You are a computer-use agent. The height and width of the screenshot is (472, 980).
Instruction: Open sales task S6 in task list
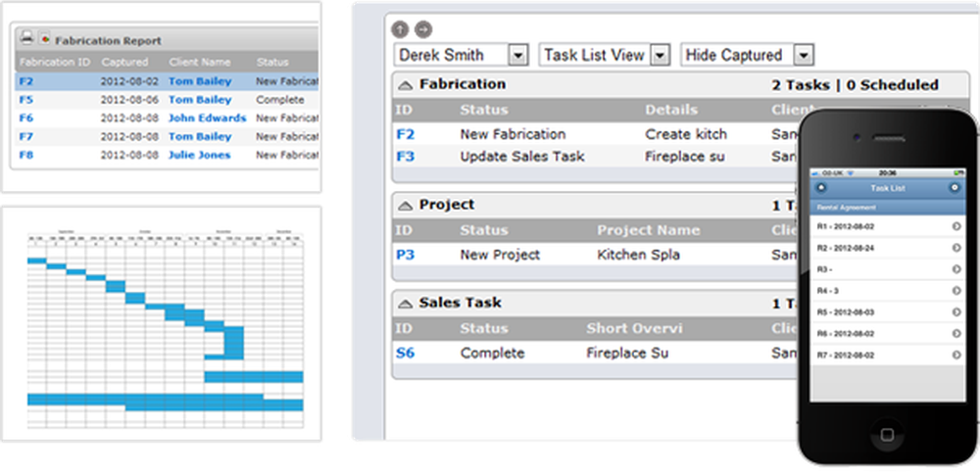(x=406, y=354)
